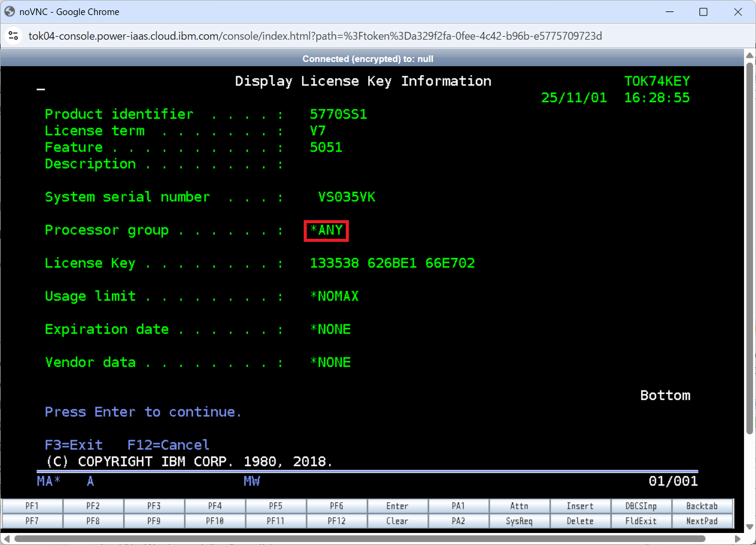
Task: Click the license key 133538 626BE1 66E702
Action: (x=392, y=263)
